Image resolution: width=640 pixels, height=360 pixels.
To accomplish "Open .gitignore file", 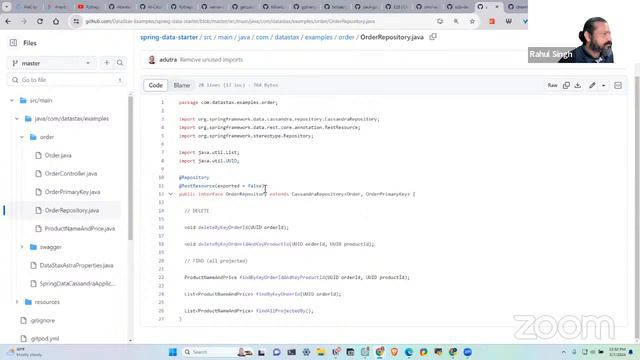I will point(42,320).
